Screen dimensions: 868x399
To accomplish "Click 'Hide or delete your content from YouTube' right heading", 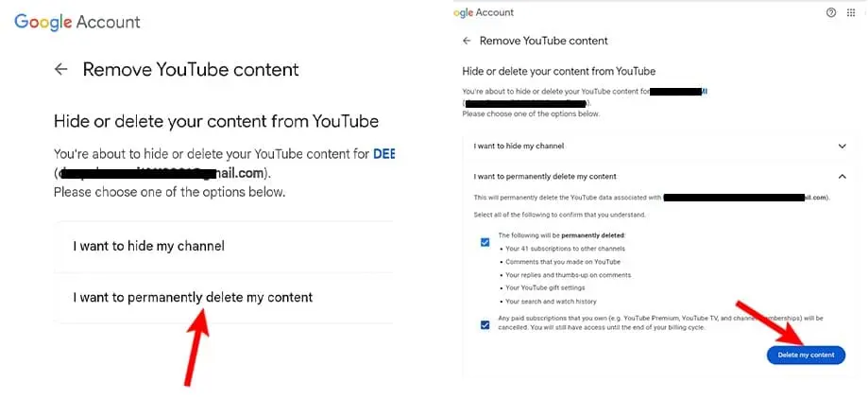I will click(x=558, y=72).
